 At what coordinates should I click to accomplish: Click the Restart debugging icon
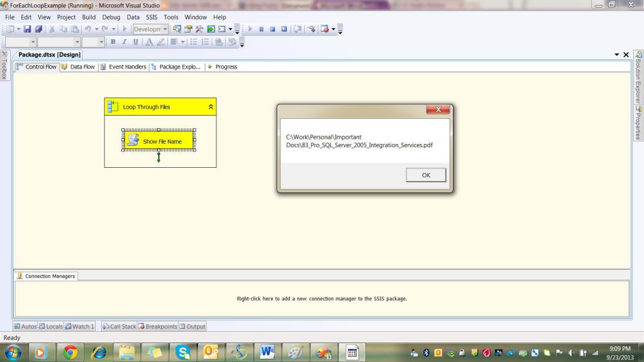(x=284, y=29)
